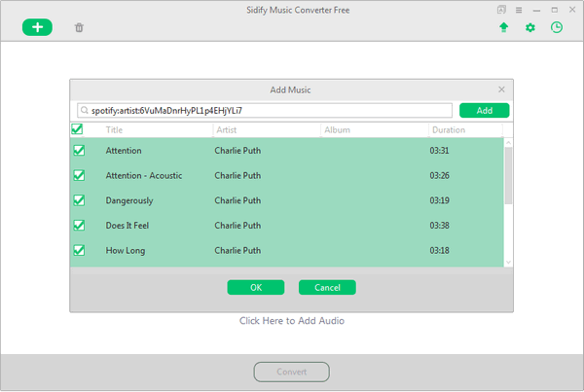Sort by the Duration column header
584x392 pixels.
coord(449,130)
